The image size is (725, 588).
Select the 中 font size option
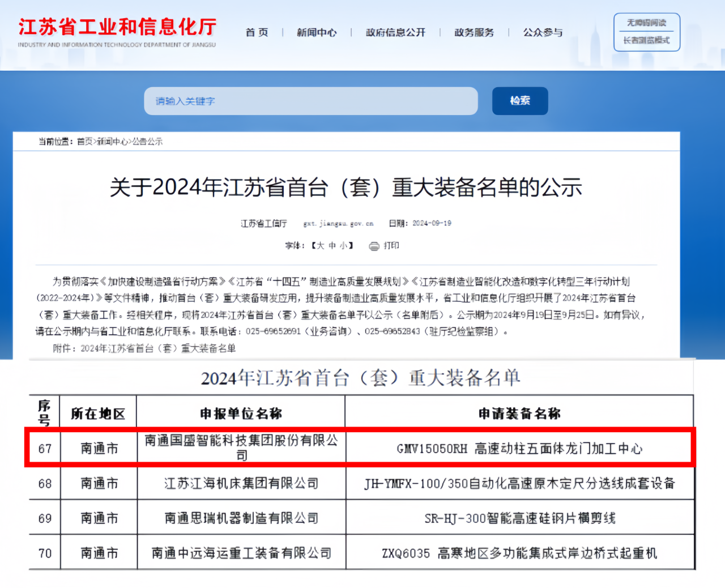click(x=332, y=246)
